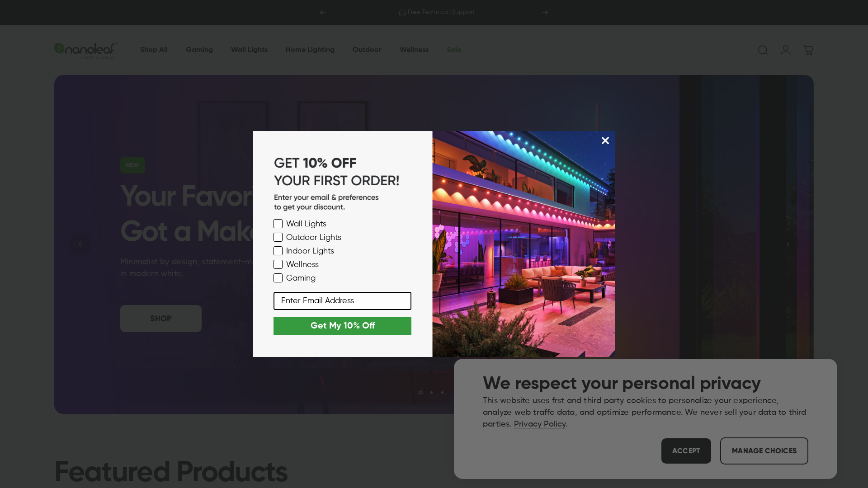The height and width of the screenshot is (488, 868).
Task: Enable the Gaming preference checkbox
Action: pos(278,278)
